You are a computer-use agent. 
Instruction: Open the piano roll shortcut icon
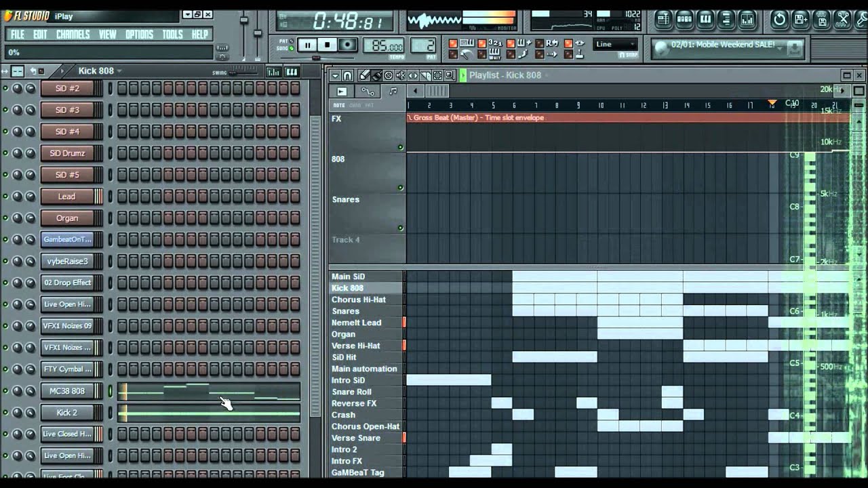pyautogui.click(x=705, y=20)
